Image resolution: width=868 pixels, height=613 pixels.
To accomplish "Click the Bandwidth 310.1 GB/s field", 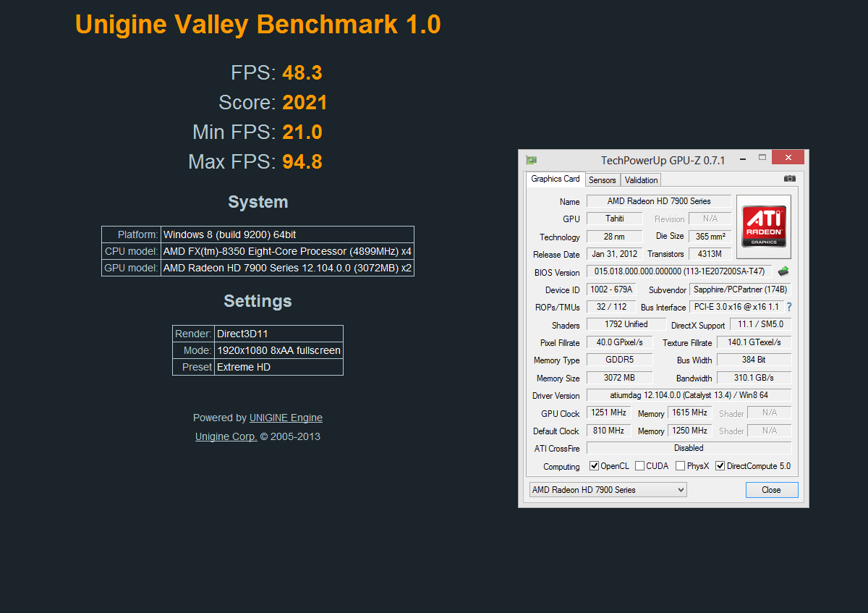I will point(754,378).
